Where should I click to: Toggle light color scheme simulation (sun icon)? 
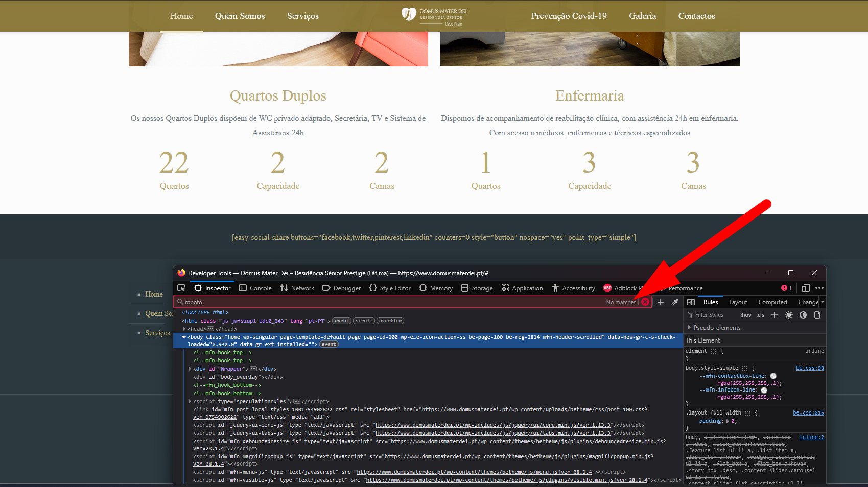tap(789, 315)
